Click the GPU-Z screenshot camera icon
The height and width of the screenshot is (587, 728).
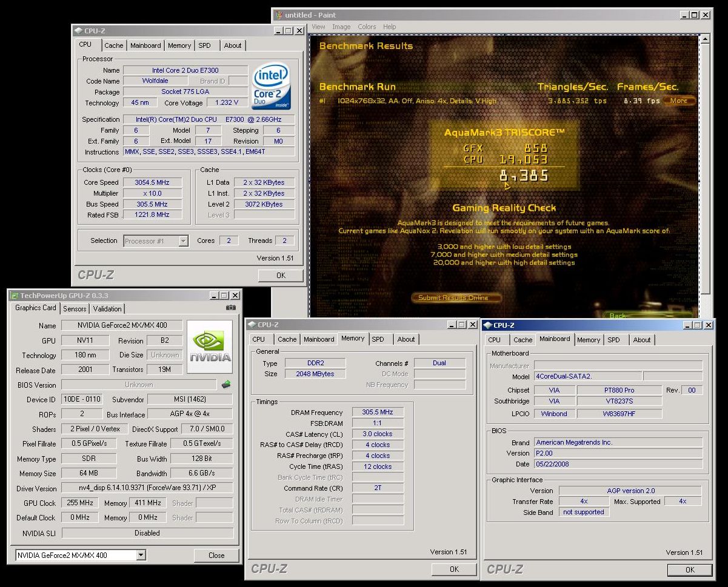click(x=230, y=308)
